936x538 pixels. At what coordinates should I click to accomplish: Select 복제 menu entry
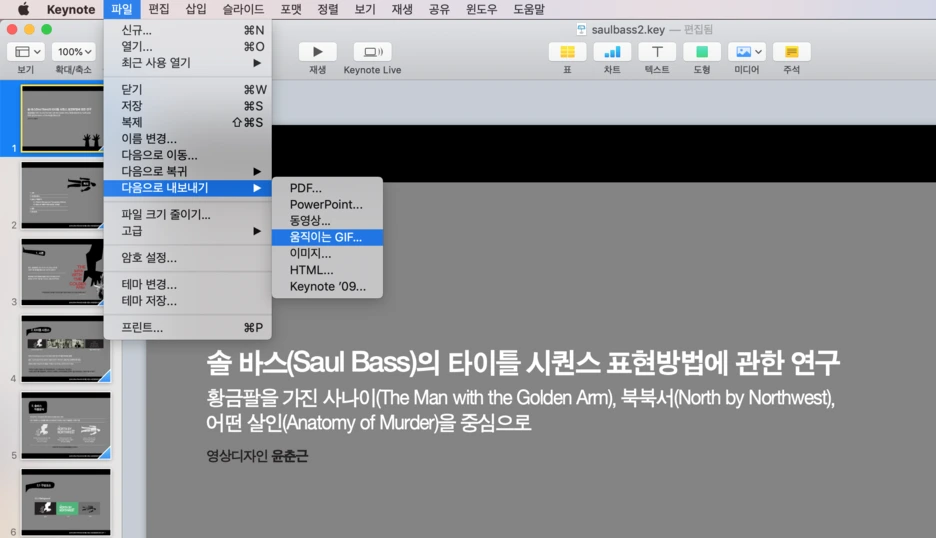[x=187, y=122]
